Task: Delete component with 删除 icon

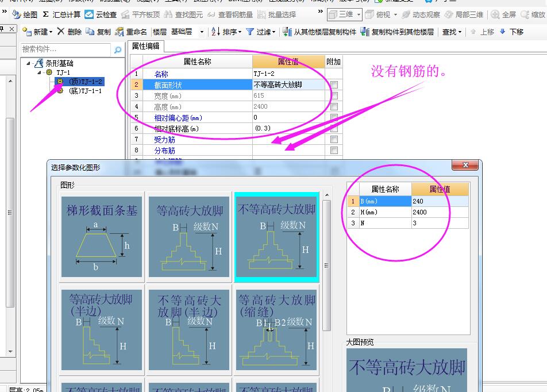Action: tap(61, 32)
